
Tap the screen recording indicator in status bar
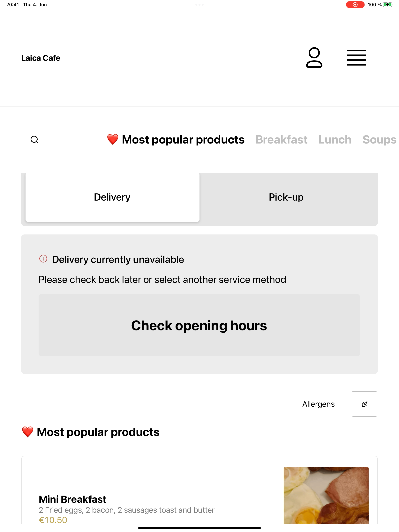tap(355, 4)
